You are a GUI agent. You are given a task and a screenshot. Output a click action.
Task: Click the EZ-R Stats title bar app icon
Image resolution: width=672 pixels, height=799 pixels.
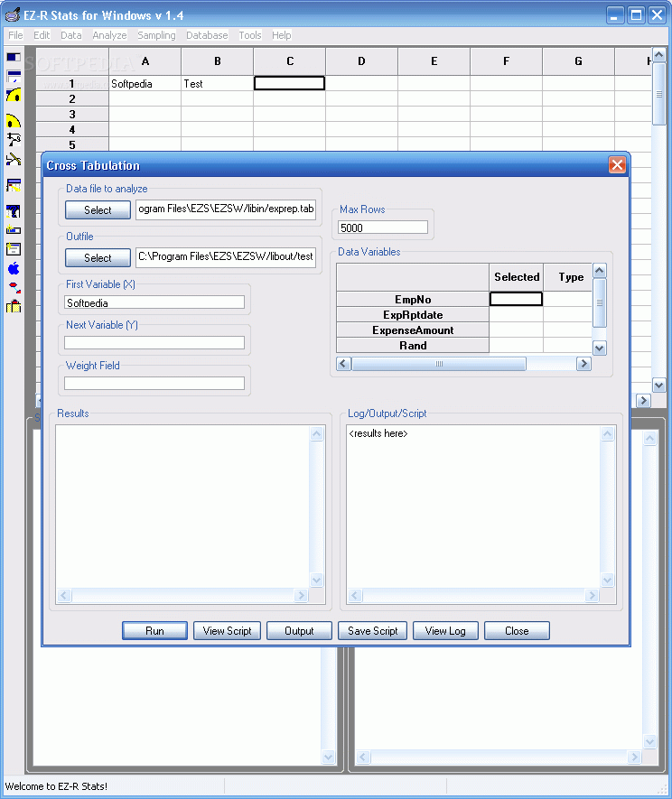(x=13, y=14)
